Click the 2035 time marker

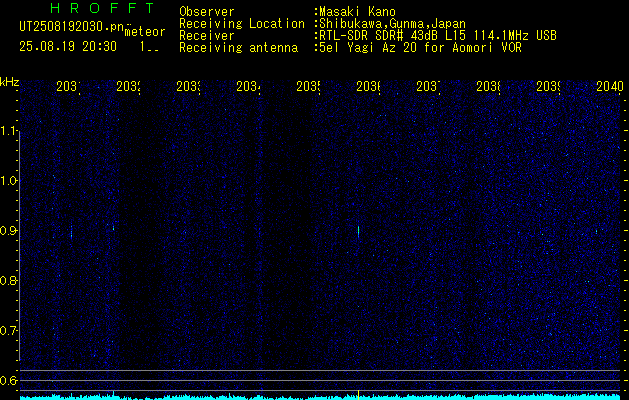[308, 86]
